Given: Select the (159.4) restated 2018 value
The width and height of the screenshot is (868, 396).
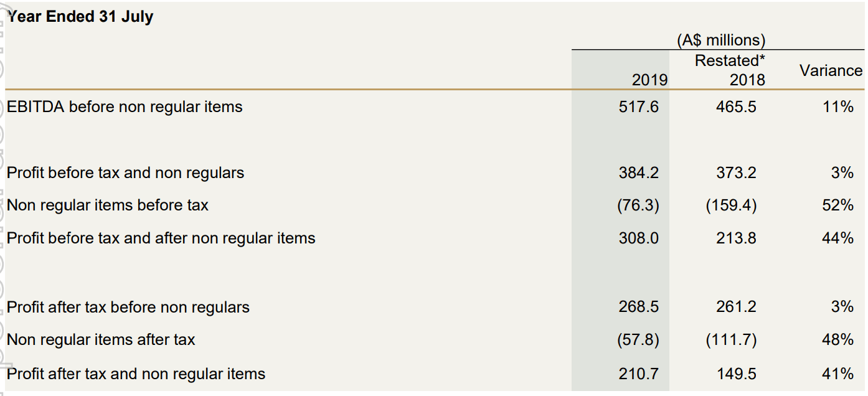Looking at the screenshot, I should [731, 205].
